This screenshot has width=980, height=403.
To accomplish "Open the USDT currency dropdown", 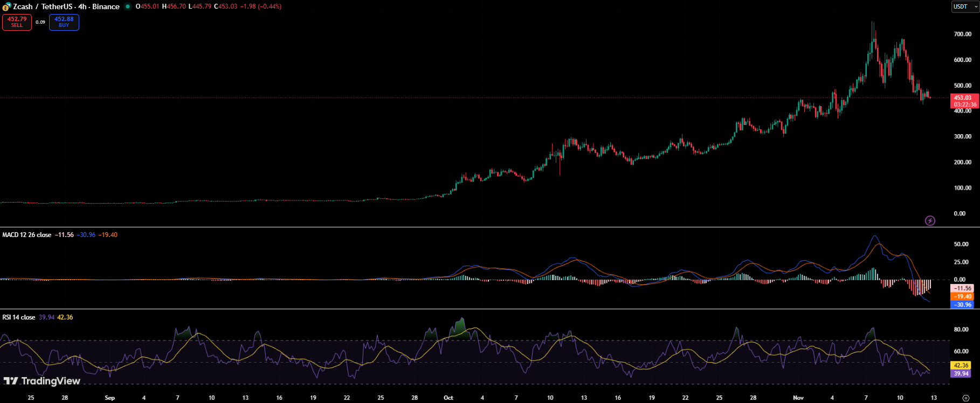I will pos(964,6).
